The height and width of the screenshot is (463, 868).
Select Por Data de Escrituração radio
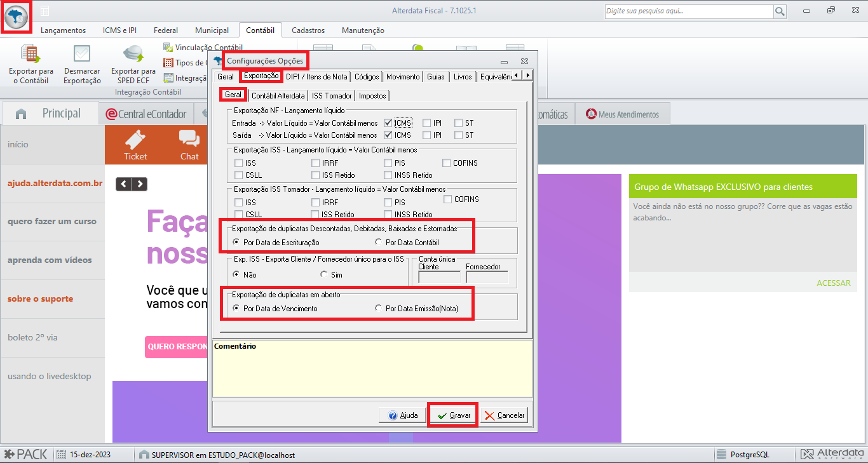(x=236, y=243)
